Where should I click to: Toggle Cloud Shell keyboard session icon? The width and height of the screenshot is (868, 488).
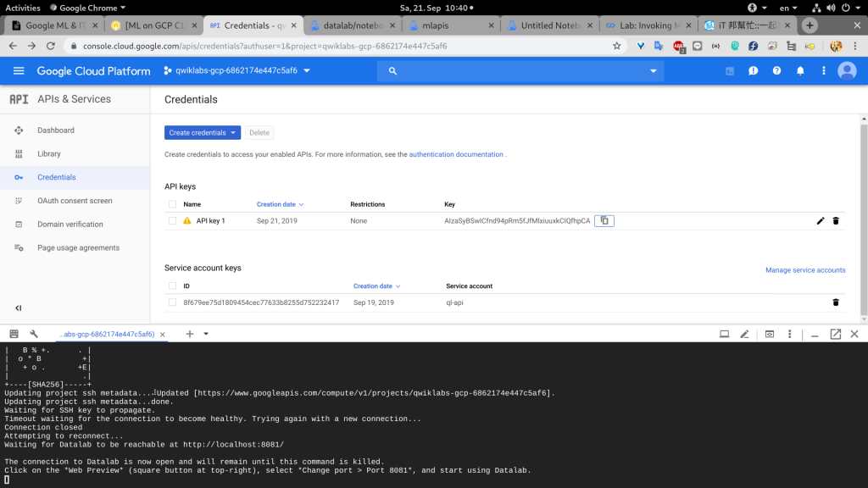pos(14,334)
